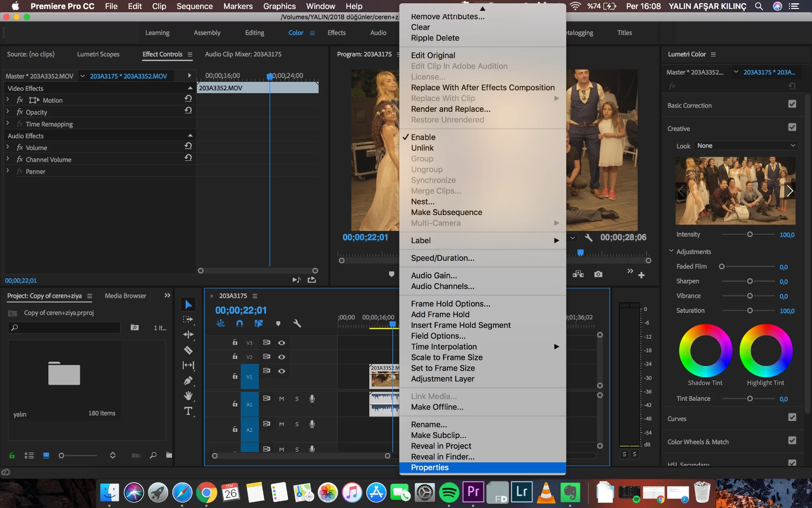Choose Nest... from context menu
Screen dimensions: 812x508
(x=483, y=201)
